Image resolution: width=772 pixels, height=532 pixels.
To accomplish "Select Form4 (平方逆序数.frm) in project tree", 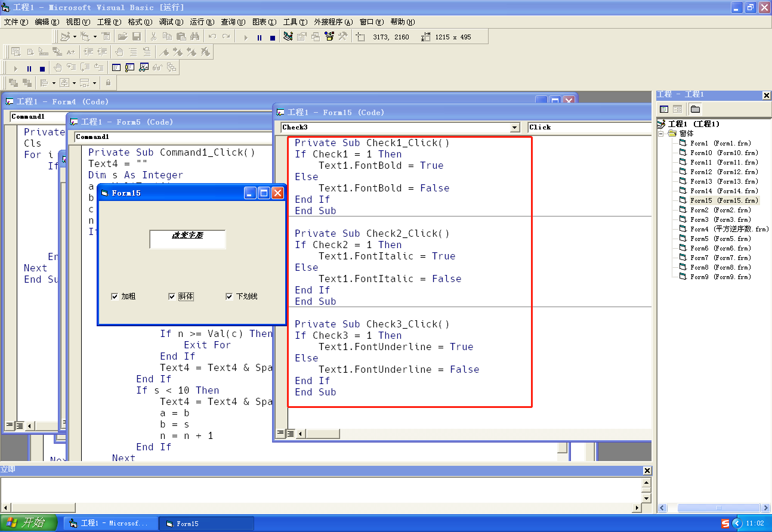I will [x=729, y=229].
